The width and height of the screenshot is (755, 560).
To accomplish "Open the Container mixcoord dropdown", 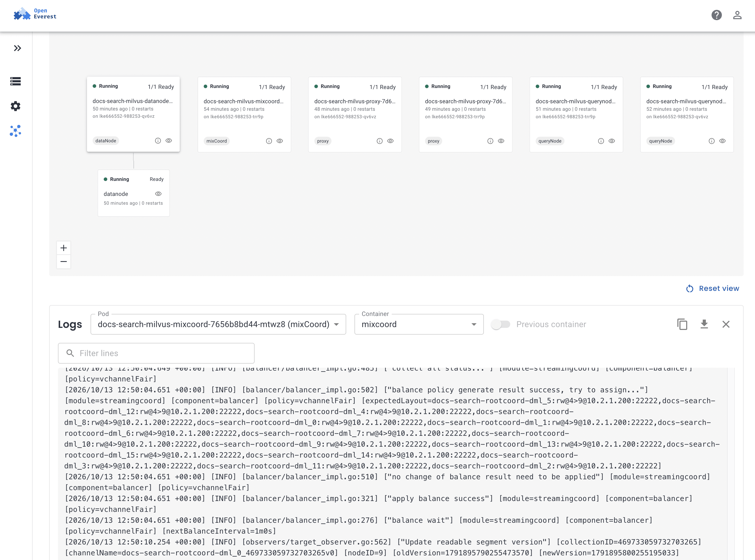I will [419, 325].
